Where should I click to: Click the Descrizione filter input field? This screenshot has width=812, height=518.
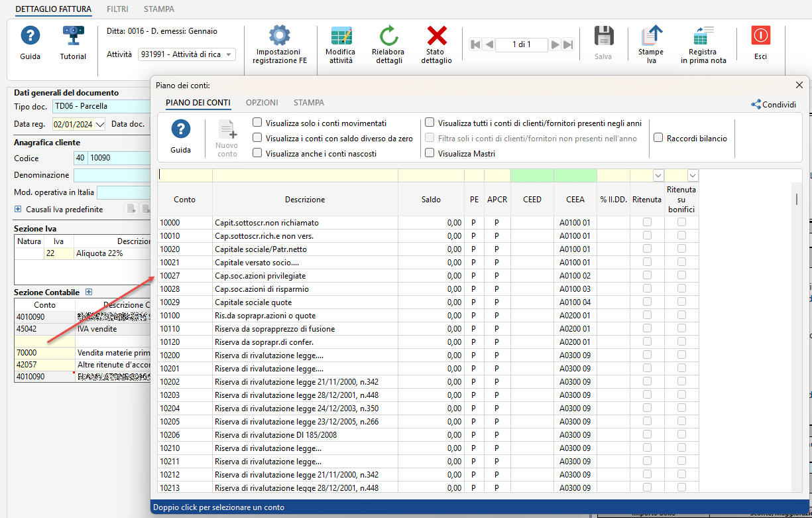point(305,175)
